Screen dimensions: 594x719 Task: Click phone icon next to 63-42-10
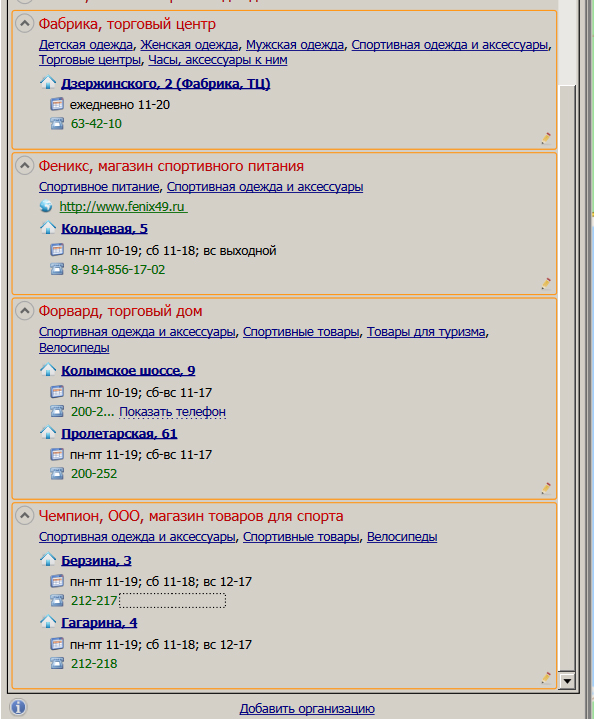[x=57, y=123]
